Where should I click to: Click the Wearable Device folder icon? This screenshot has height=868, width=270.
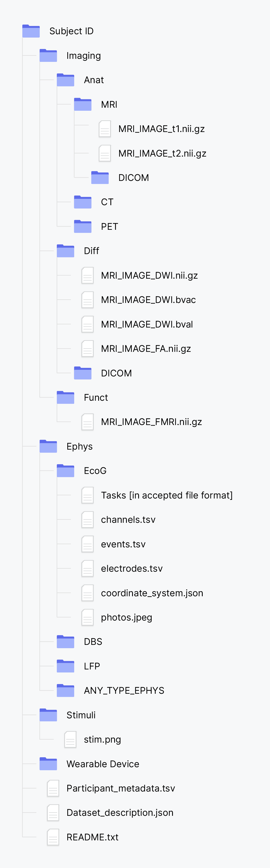tap(48, 764)
